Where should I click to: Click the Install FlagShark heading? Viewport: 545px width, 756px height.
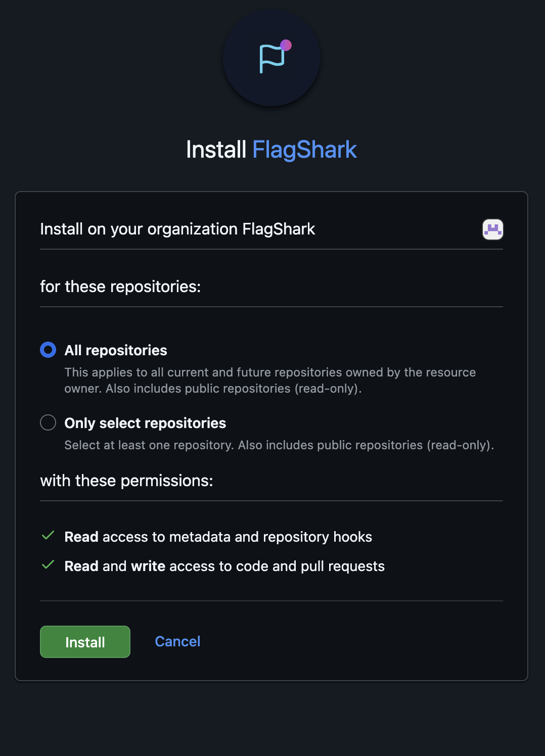pyautogui.click(x=272, y=149)
